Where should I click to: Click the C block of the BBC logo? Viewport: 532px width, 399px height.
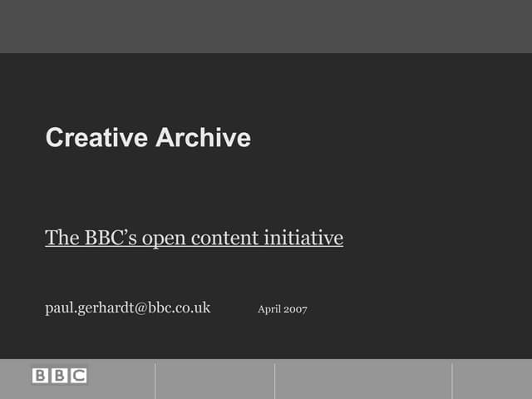click(x=78, y=376)
